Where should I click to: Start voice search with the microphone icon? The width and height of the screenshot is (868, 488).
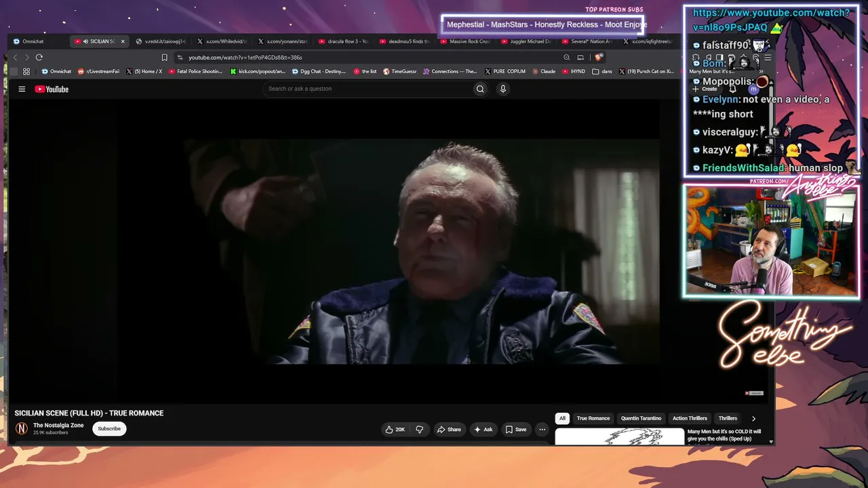click(x=502, y=89)
